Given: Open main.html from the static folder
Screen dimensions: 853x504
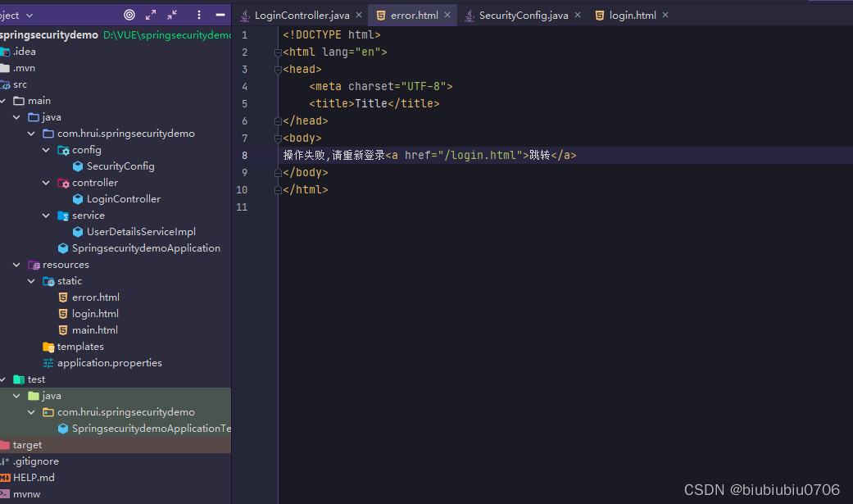Looking at the screenshot, I should 94,330.
